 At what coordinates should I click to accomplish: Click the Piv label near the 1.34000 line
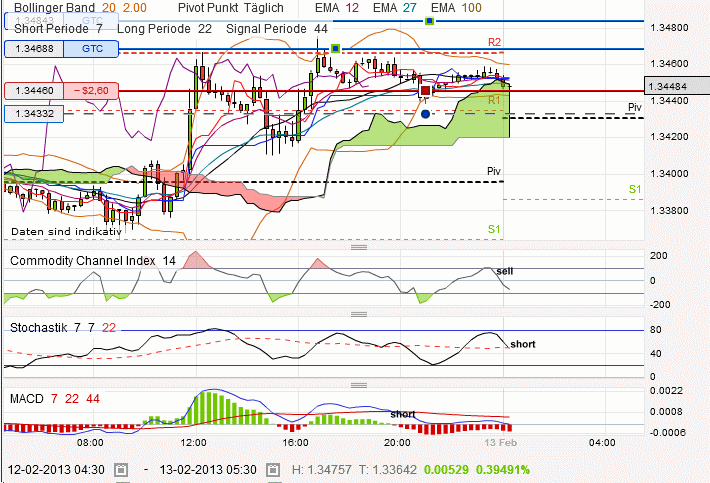[494, 171]
